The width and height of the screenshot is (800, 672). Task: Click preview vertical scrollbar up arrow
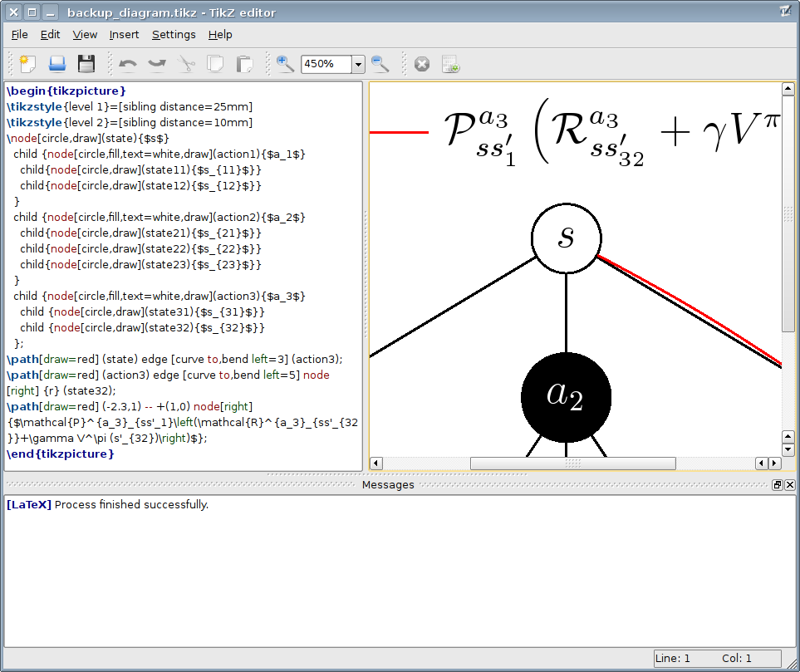coord(788,88)
